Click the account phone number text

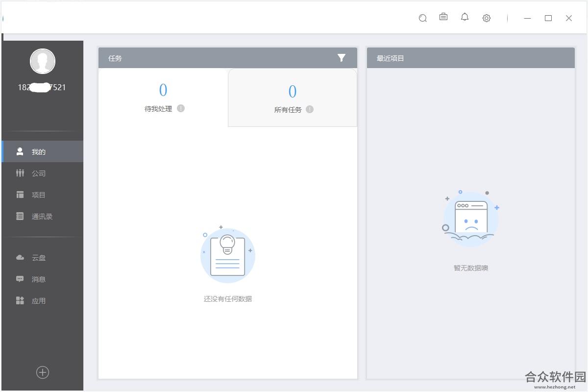pyautogui.click(x=42, y=87)
